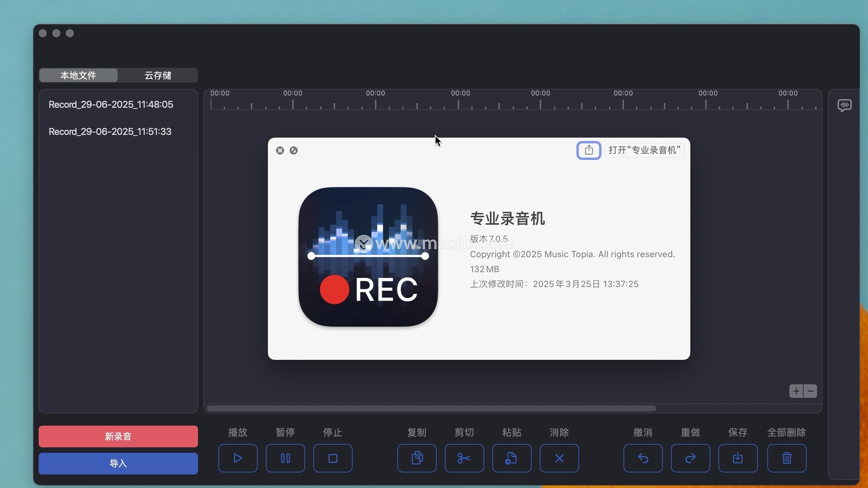Save recording with 保存 icon
The image size is (868, 488).
point(738,458)
